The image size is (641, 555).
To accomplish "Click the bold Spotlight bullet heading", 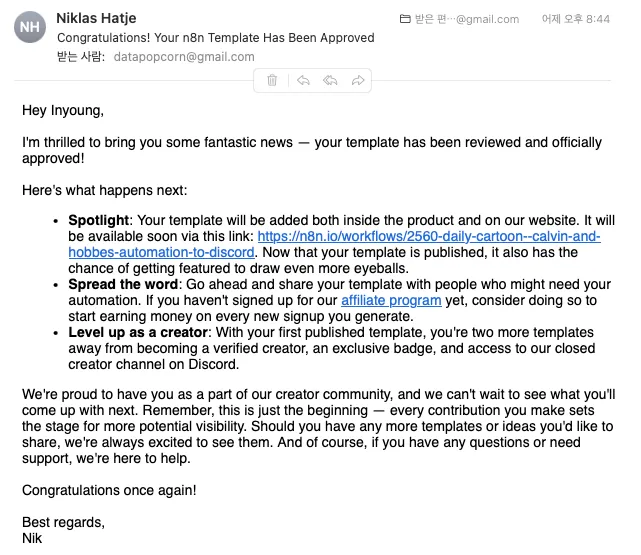I will (x=99, y=220).
